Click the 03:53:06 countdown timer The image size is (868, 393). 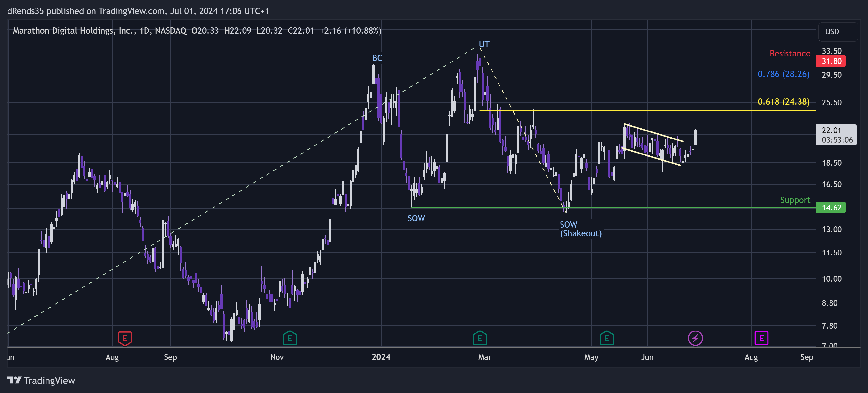pos(837,140)
